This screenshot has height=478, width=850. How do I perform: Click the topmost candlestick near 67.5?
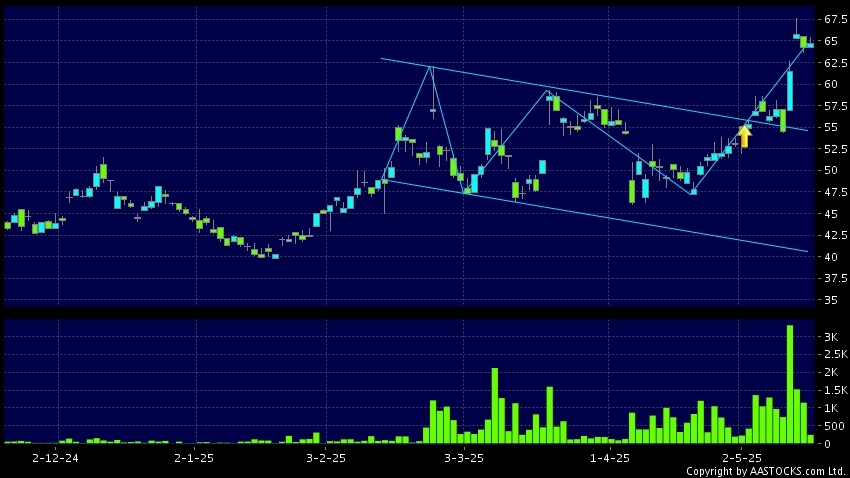pos(796,29)
